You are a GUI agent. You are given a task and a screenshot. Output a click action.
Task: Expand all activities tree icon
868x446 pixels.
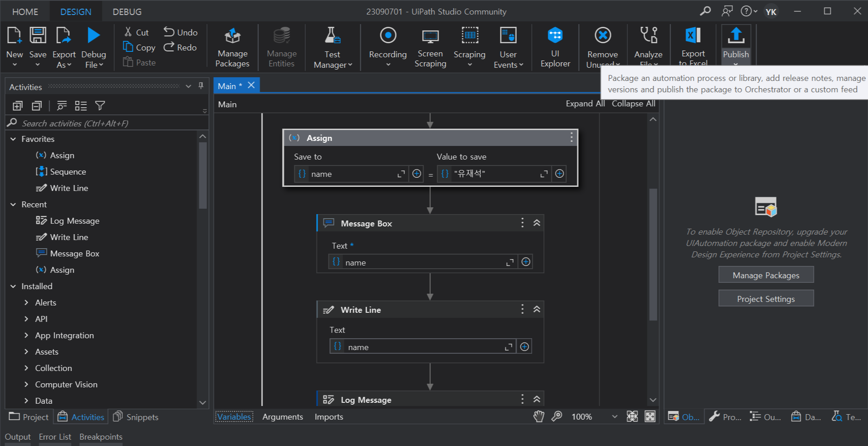point(17,106)
